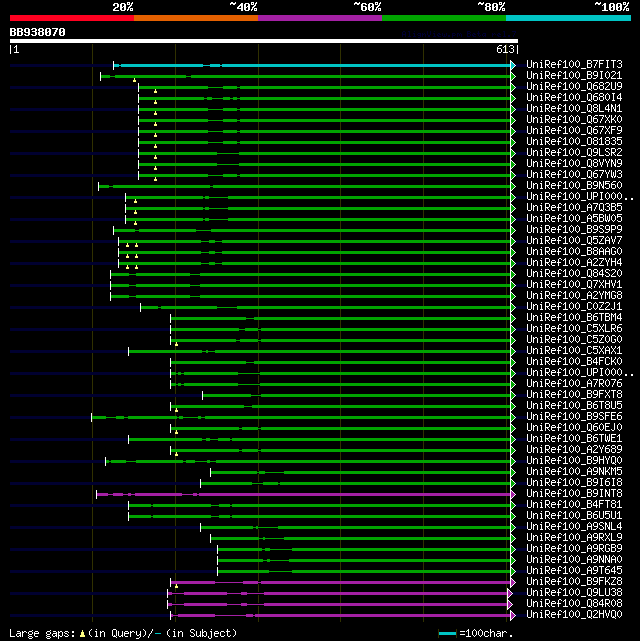
Task: Click the purple arrowhead on Q2HVQ0 row
Action: point(513,615)
